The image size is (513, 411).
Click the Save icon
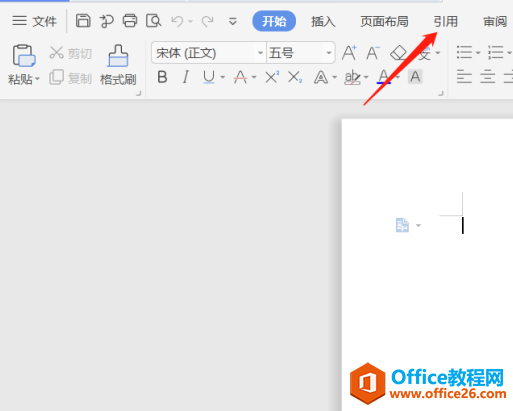83,21
